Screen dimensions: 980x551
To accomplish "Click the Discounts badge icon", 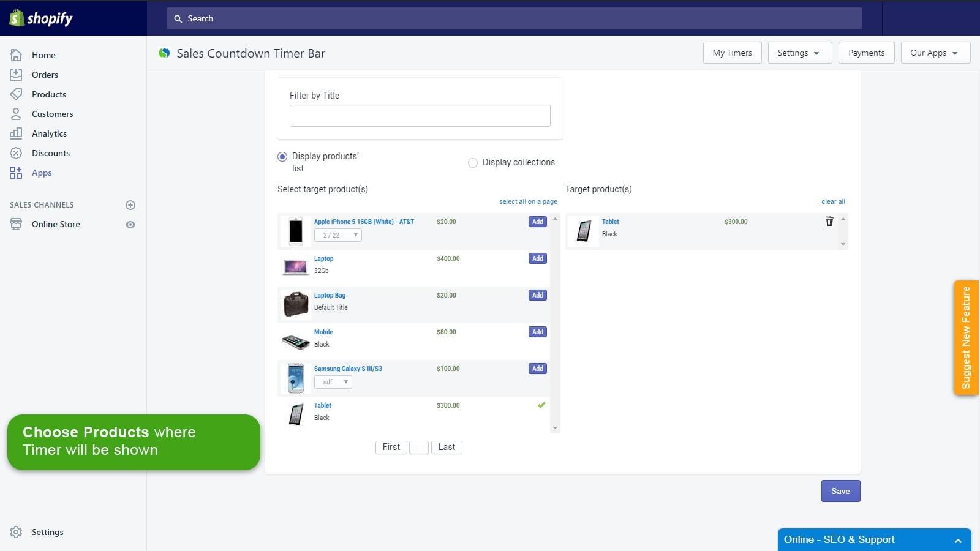I will click(16, 153).
